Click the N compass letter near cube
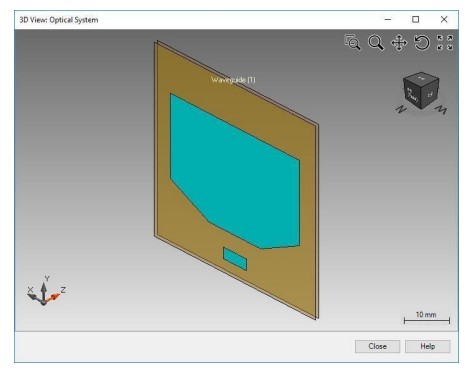The width and height of the screenshot is (475, 371). (401, 109)
